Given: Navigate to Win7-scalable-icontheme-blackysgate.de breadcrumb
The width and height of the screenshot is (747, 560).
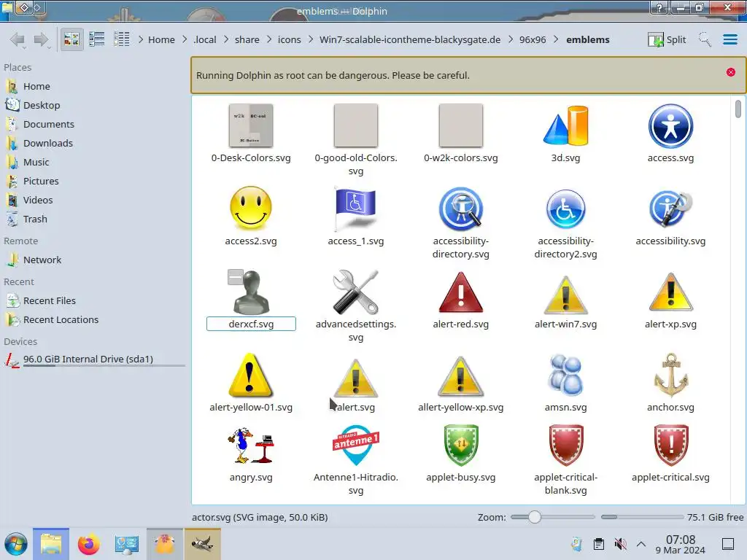Looking at the screenshot, I should point(410,39).
